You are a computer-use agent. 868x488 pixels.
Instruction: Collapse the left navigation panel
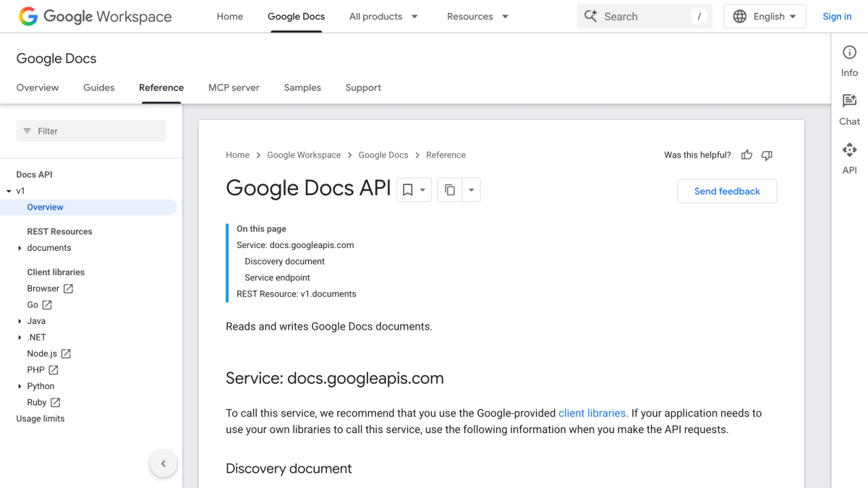click(x=163, y=464)
